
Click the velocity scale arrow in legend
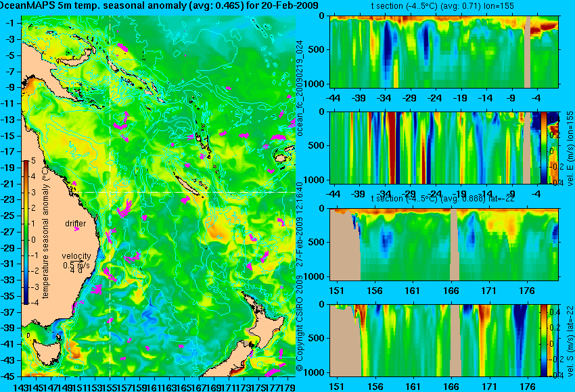click(78, 261)
